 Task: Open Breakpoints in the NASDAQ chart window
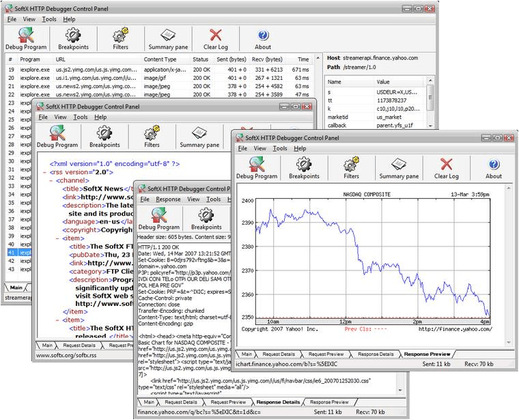pos(304,168)
